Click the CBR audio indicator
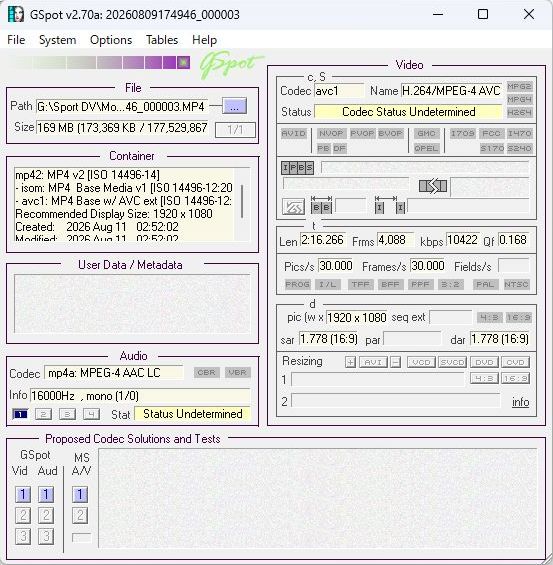The width and height of the screenshot is (553, 565). pyautogui.click(x=206, y=372)
